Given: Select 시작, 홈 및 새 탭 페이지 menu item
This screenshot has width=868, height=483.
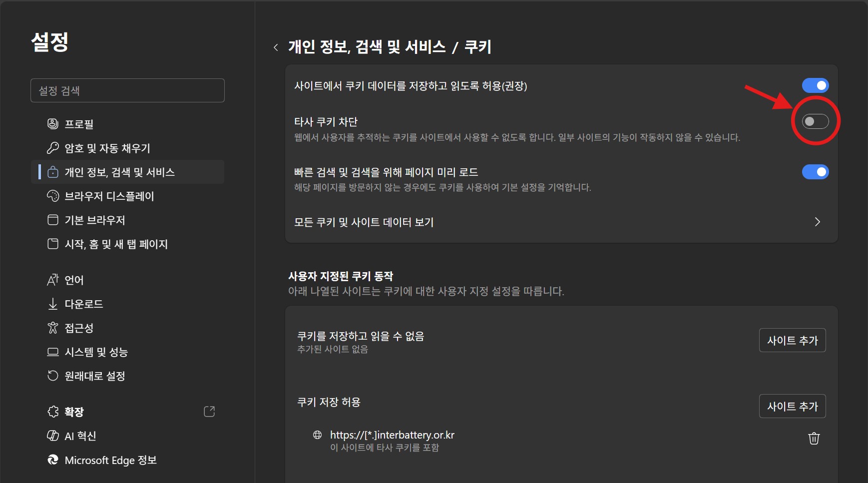Looking at the screenshot, I should (x=116, y=244).
